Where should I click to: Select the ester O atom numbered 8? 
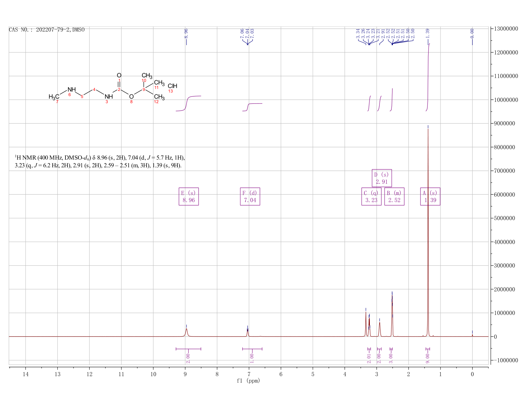tap(131, 96)
